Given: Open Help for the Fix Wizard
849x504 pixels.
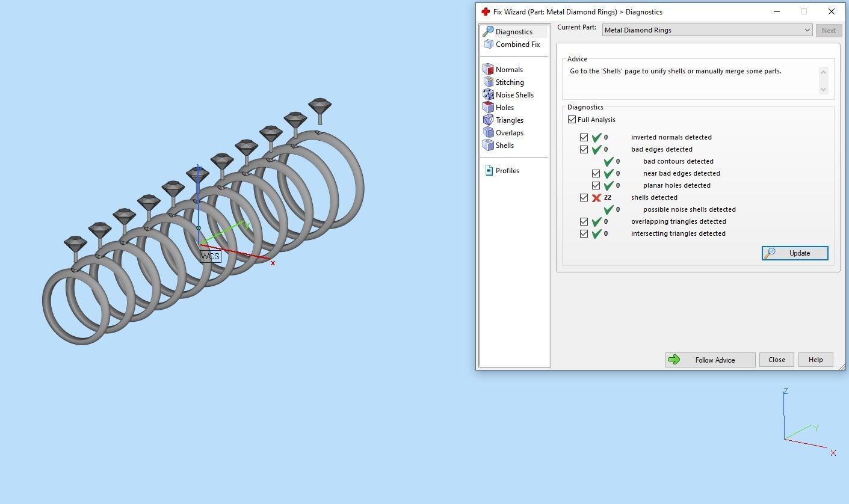Looking at the screenshot, I should click(x=815, y=360).
